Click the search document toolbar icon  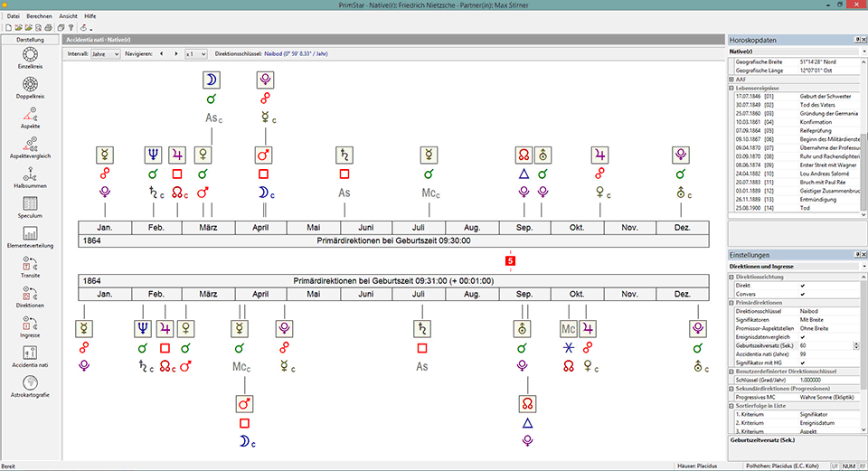pyautogui.click(x=38, y=28)
